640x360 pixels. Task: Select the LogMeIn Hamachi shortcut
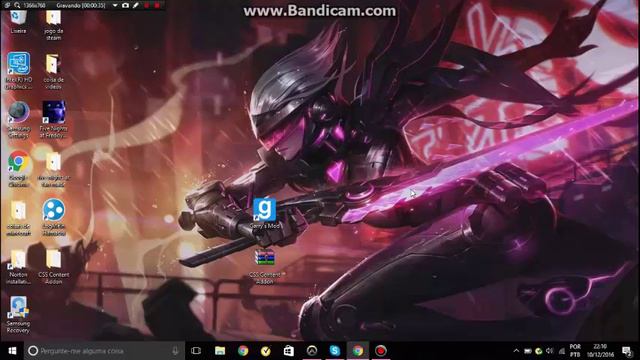53,217
